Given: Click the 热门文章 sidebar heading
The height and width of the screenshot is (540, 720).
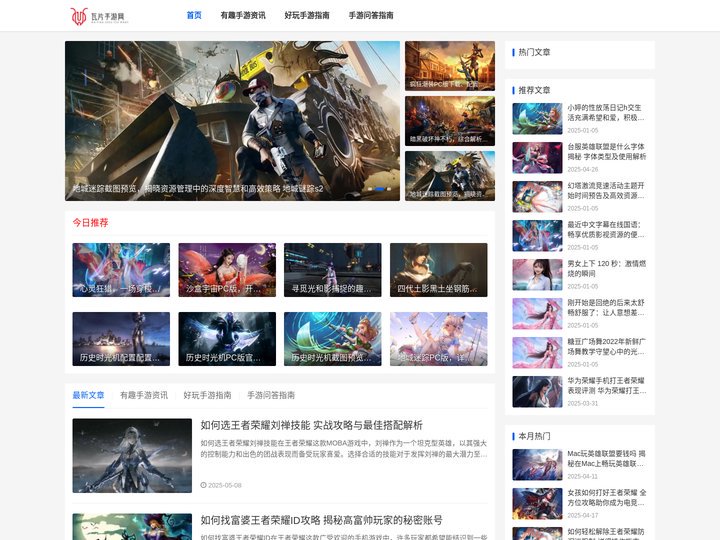Looking at the screenshot, I should (x=534, y=52).
